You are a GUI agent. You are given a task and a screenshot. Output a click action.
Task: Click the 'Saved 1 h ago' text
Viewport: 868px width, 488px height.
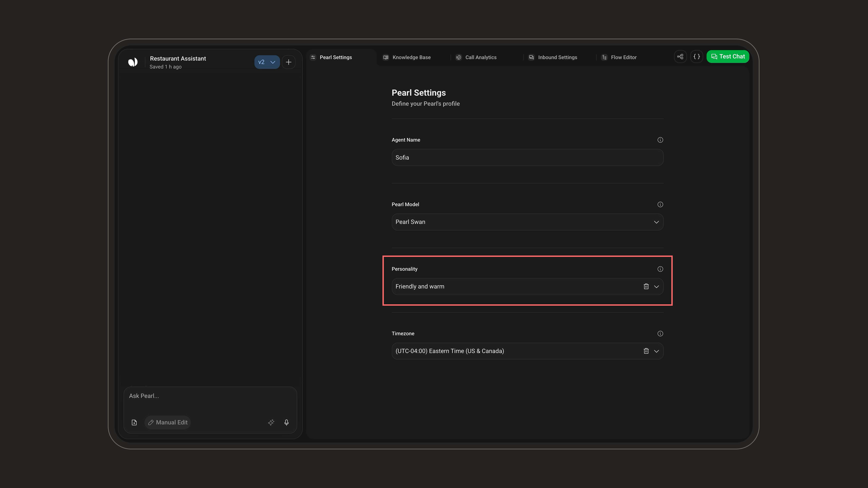[165, 67]
